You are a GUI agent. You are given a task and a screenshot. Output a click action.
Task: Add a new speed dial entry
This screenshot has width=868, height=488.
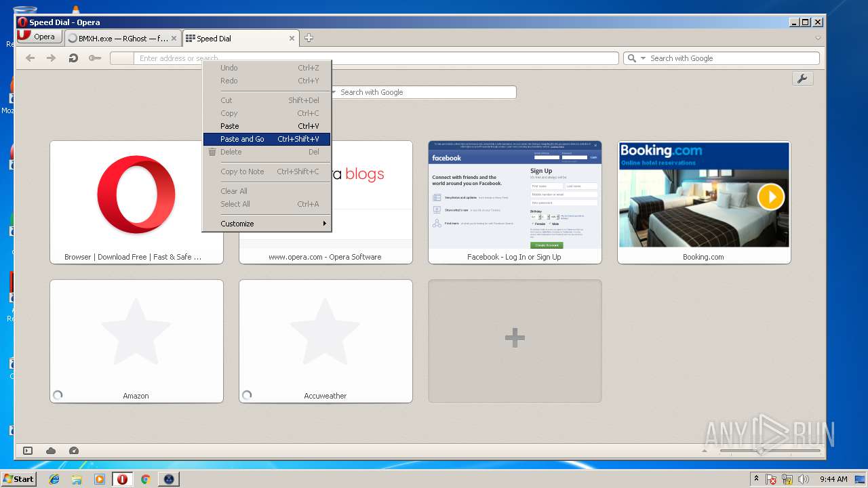(515, 341)
